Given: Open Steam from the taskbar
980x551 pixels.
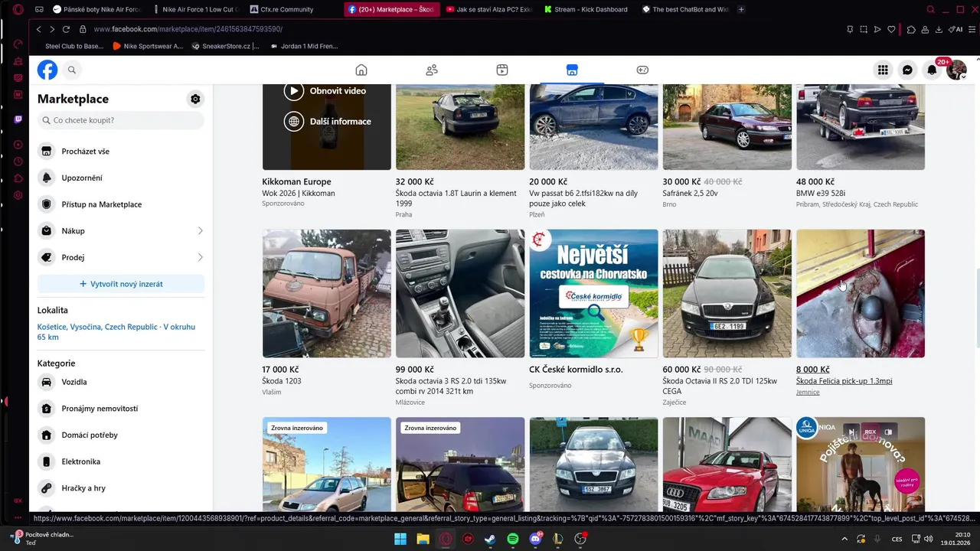Looking at the screenshot, I should coord(490,539).
